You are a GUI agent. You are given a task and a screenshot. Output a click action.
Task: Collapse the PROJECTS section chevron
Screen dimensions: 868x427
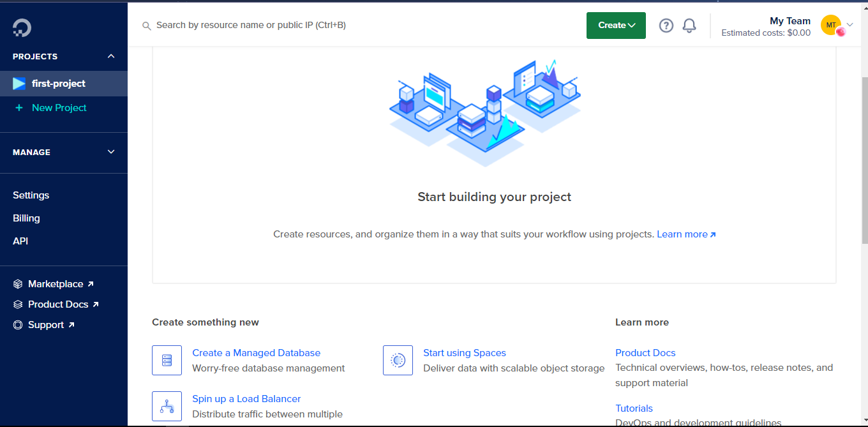pyautogui.click(x=111, y=56)
